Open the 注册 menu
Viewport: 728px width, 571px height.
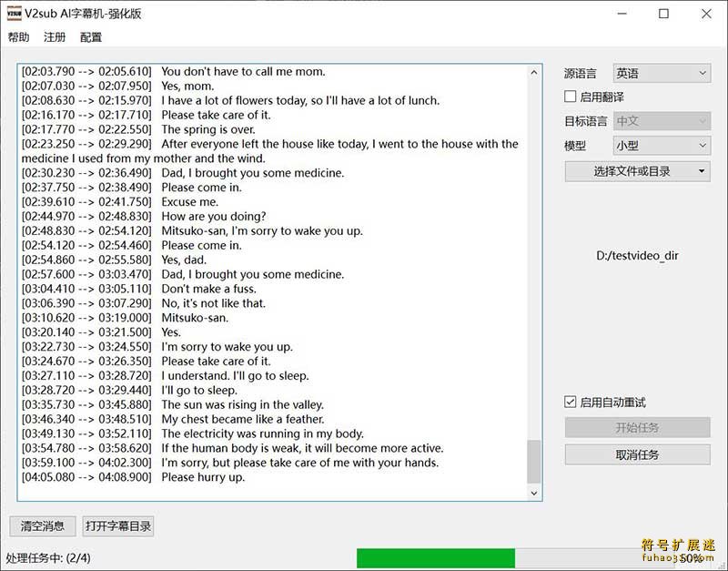click(55, 37)
